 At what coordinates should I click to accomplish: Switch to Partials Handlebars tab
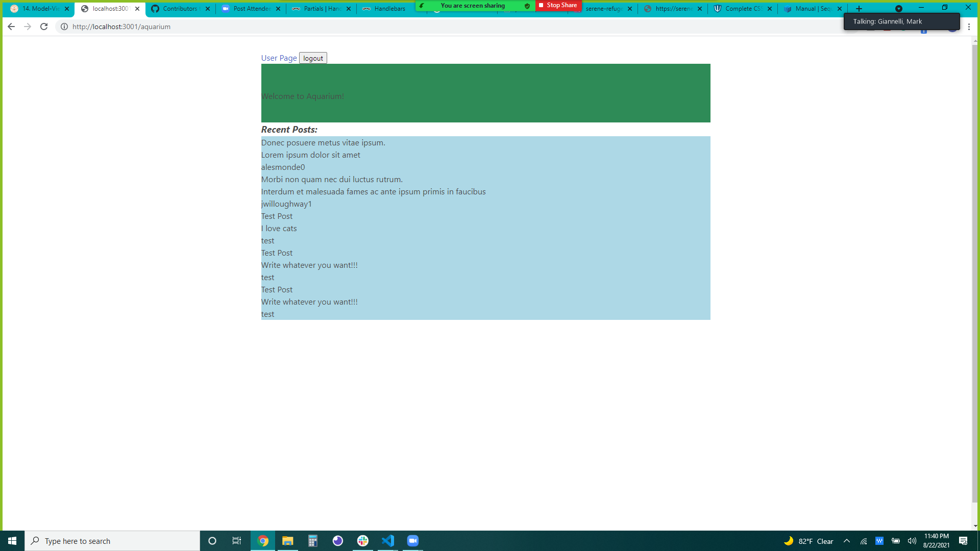(x=322, y=9)
